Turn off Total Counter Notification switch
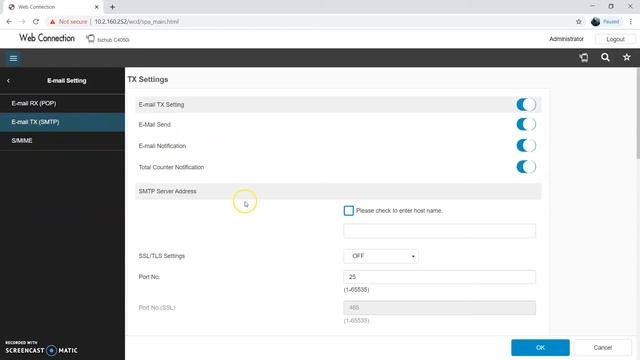Screen dimensions: 640x360 tap(526, 167)
